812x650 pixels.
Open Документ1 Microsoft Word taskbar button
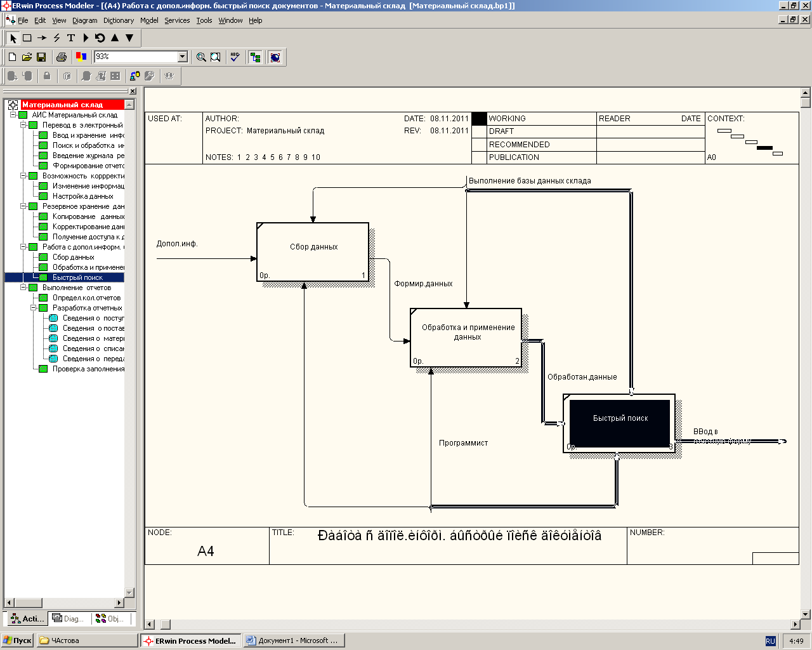[294, 640]
